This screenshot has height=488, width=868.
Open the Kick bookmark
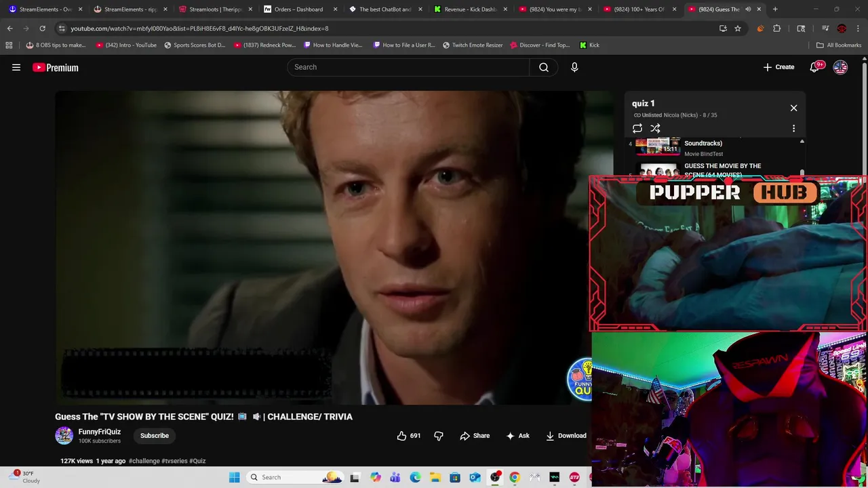pos(589,45)
